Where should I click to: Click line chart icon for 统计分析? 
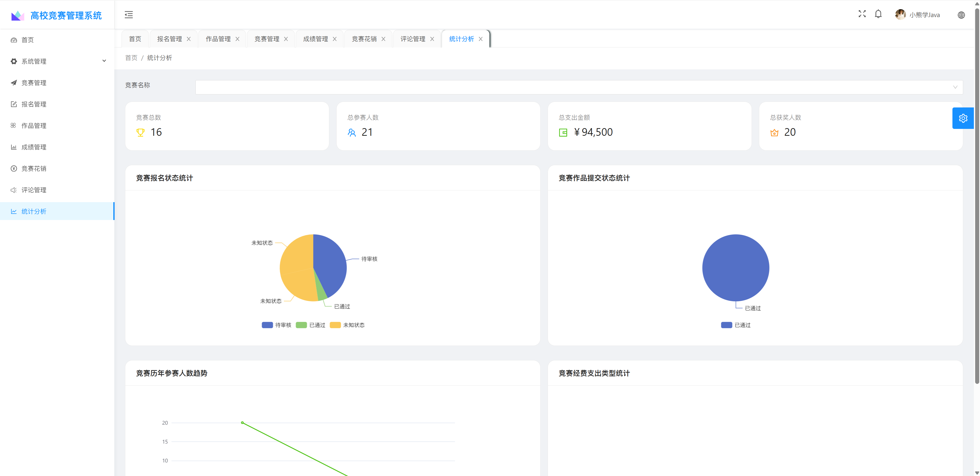tap(14, 211)
